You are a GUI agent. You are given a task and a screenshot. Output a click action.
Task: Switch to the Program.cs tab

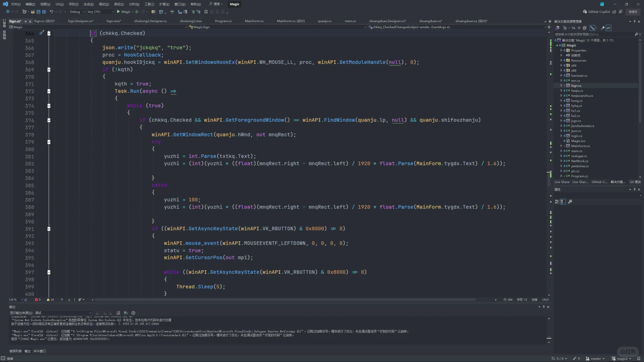(223, 21)
